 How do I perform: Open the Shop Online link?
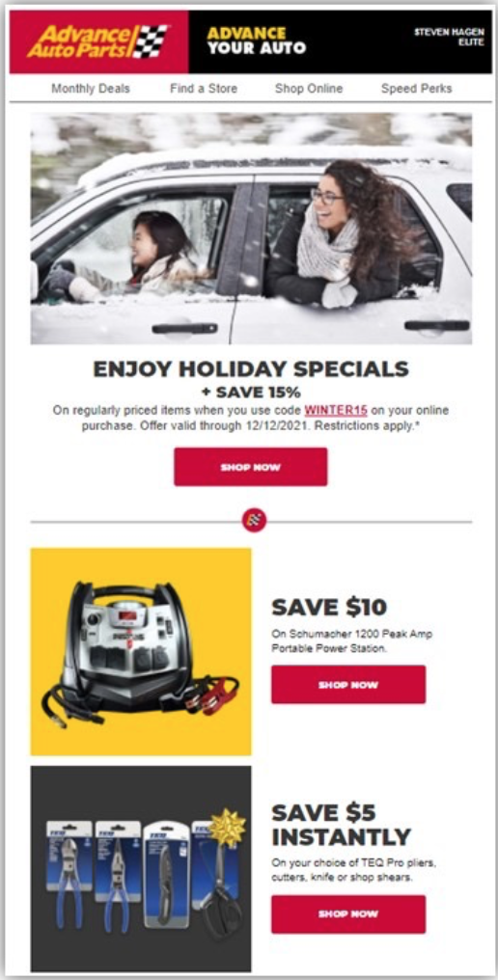(x=309, y=89)
